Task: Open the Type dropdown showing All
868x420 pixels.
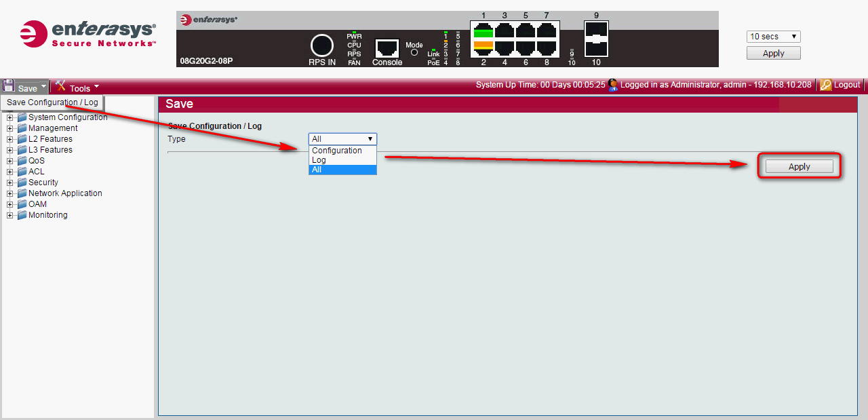Action: click(342, 139)
